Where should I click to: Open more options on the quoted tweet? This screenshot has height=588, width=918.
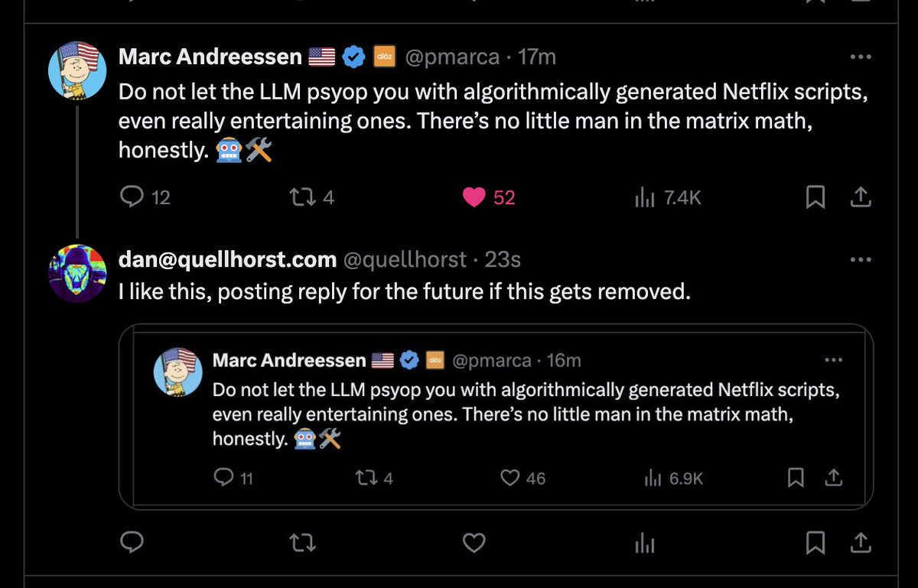coord(832,360)
